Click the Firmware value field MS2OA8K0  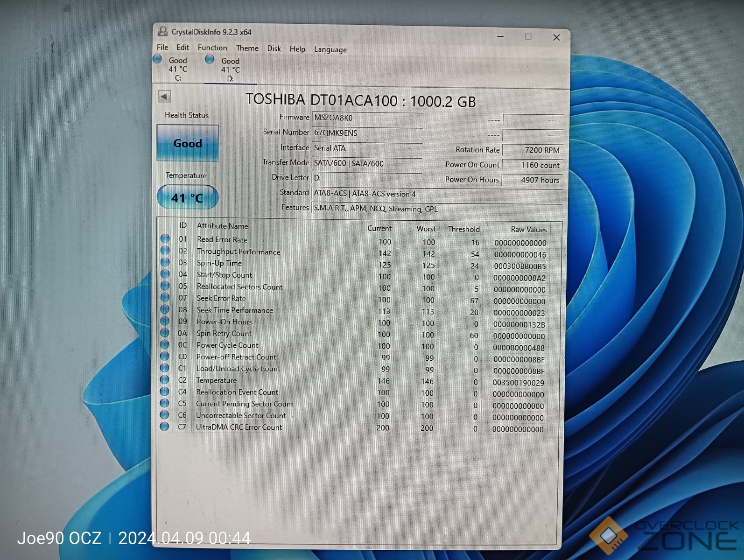point(367,118)
